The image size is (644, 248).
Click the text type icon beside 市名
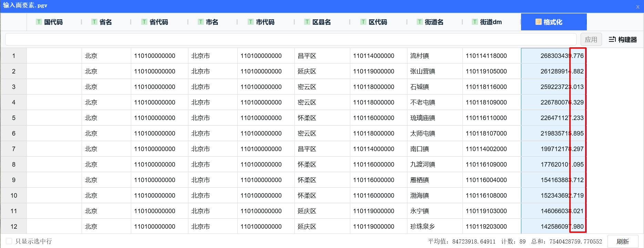click(200, 22)
